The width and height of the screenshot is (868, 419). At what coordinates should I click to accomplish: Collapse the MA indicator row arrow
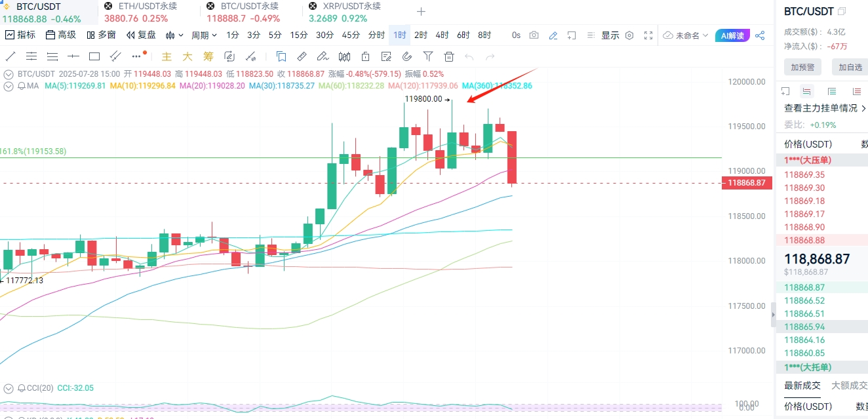(9, 86)
